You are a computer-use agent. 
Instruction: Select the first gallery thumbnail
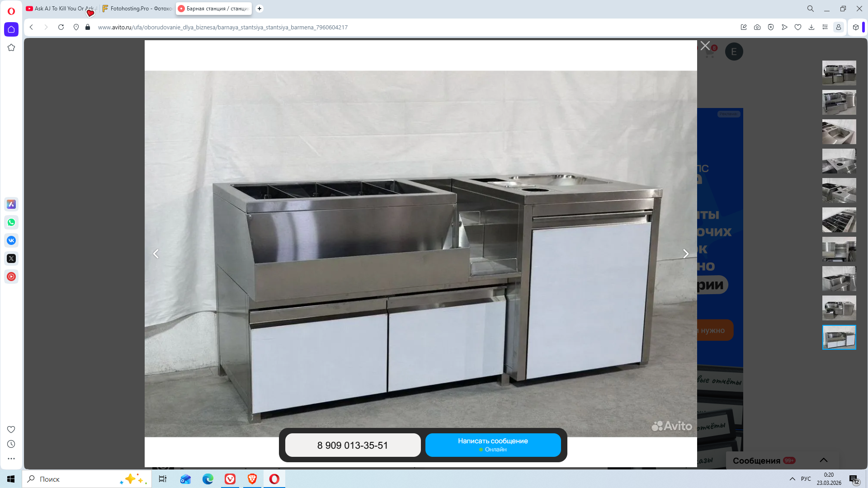click(x=839, y=73)
